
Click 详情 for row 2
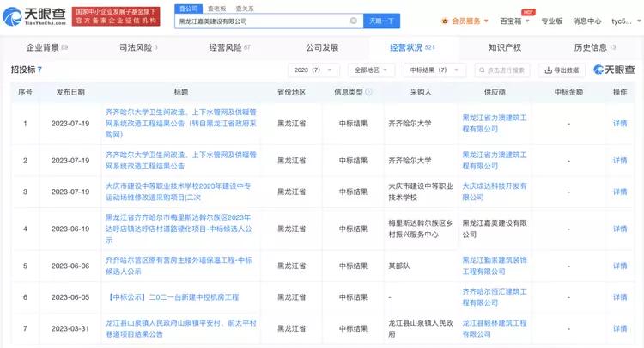tap(620, 160)
